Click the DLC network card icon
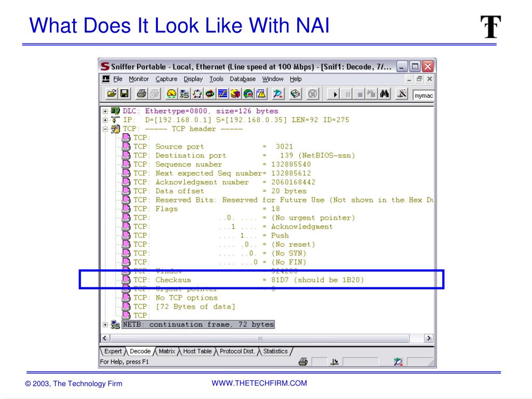This screenshot has height=399, width=532. pyautogui.click(x=115, y=111)
